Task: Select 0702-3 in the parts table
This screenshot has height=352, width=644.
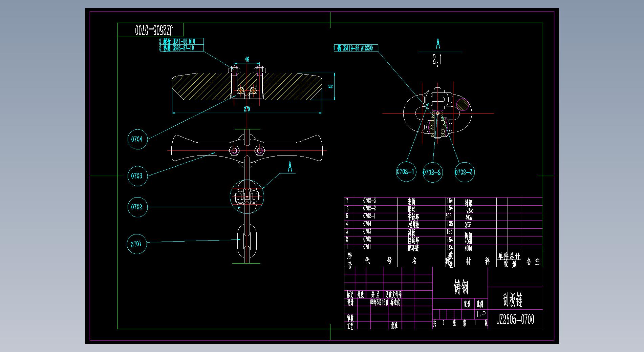Action: coord(369,201)
